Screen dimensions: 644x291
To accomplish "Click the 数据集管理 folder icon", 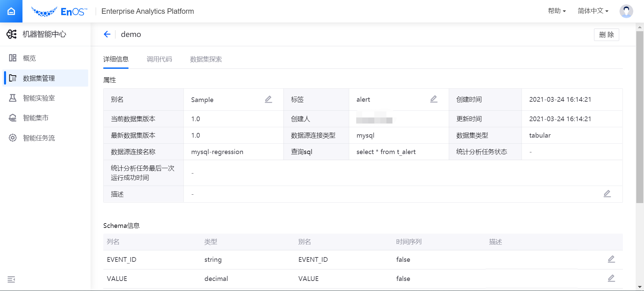I will click(x=13, y=78).
